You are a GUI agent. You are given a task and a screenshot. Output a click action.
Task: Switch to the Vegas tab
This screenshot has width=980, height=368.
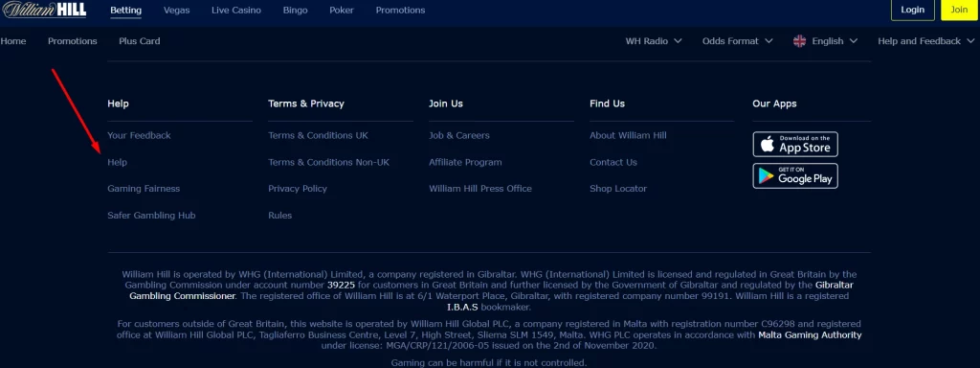(176, 10)
